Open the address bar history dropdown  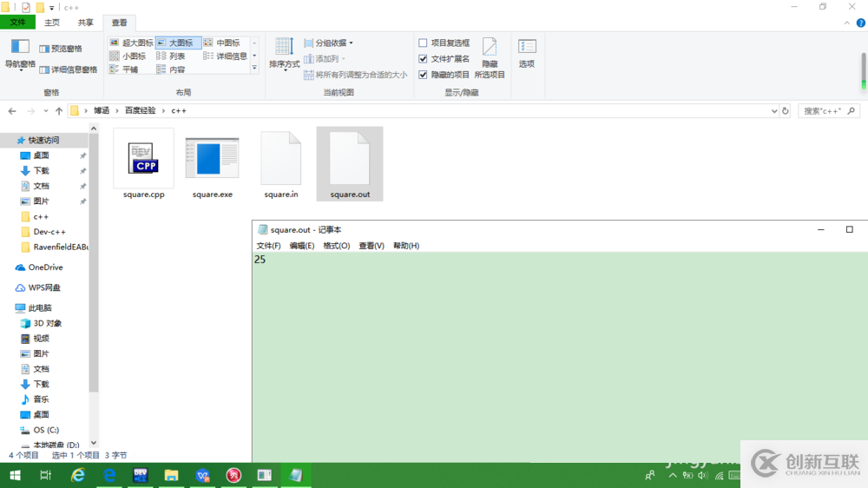tap(774, 111)
